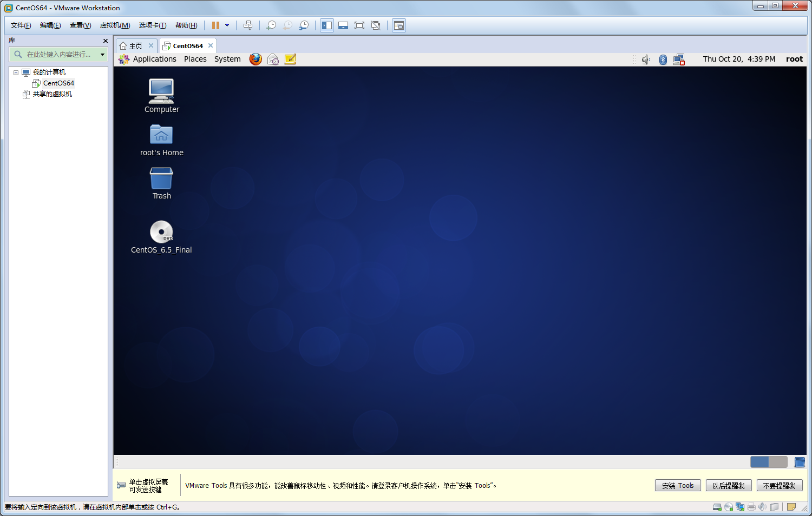This screenshot has width=812, height=516.
Task: Take a snapshot of the virtual machine
Action: coord(271,25)
